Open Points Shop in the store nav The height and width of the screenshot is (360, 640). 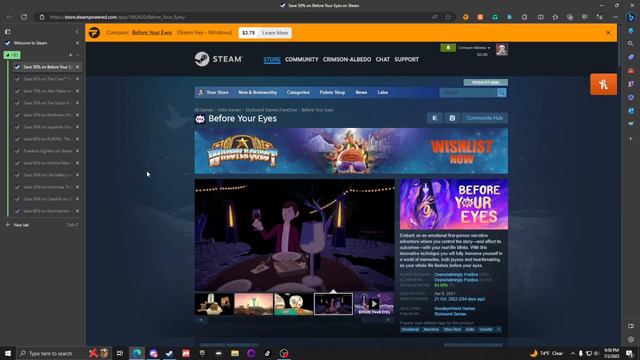click(332, 93)
